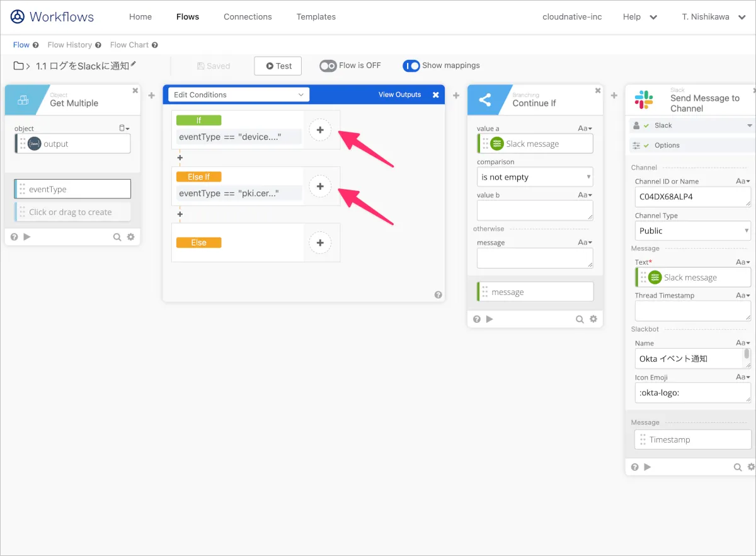756x556 pixels.
Task: Toggle the Flow is OFF switch
Action: [328, 66]
